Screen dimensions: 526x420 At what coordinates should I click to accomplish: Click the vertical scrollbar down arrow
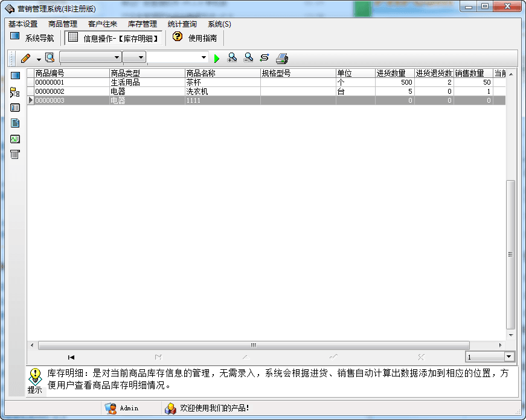click(x=510, y=335)
